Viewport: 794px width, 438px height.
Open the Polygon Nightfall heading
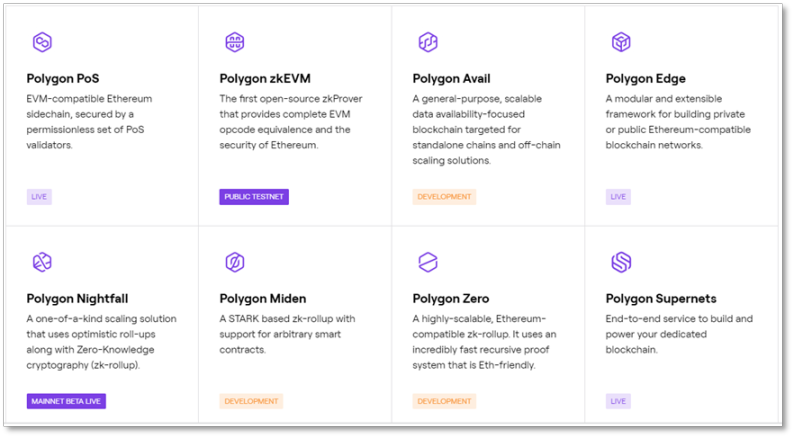[77, 299]
